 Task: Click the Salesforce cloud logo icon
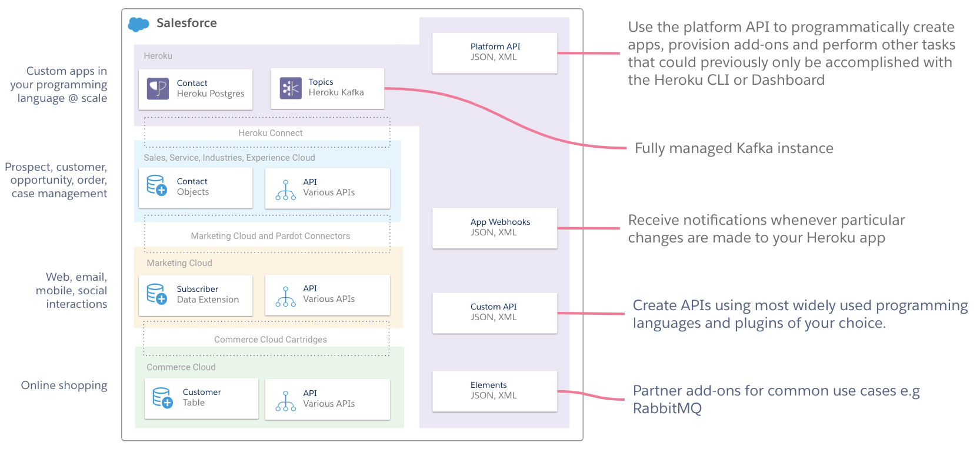[139, 24]
